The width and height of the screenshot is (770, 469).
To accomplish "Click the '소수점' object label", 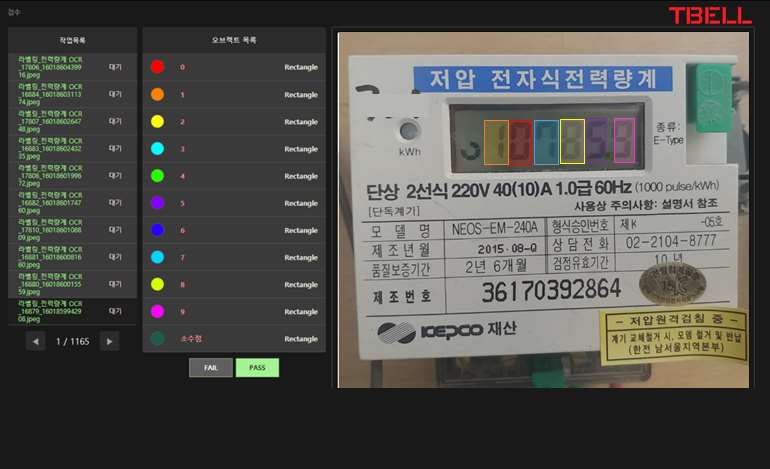I will pyautogui.click(x=191, y=338).
